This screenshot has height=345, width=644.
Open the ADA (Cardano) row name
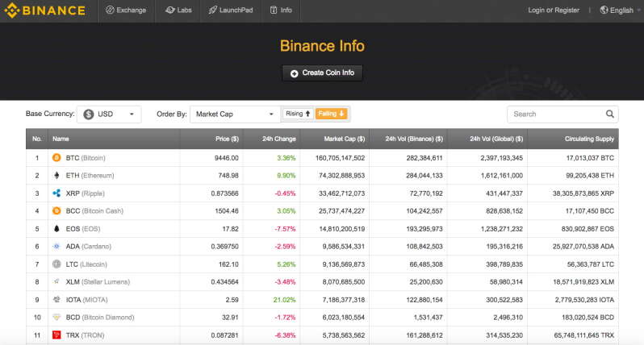click(88, 246)
